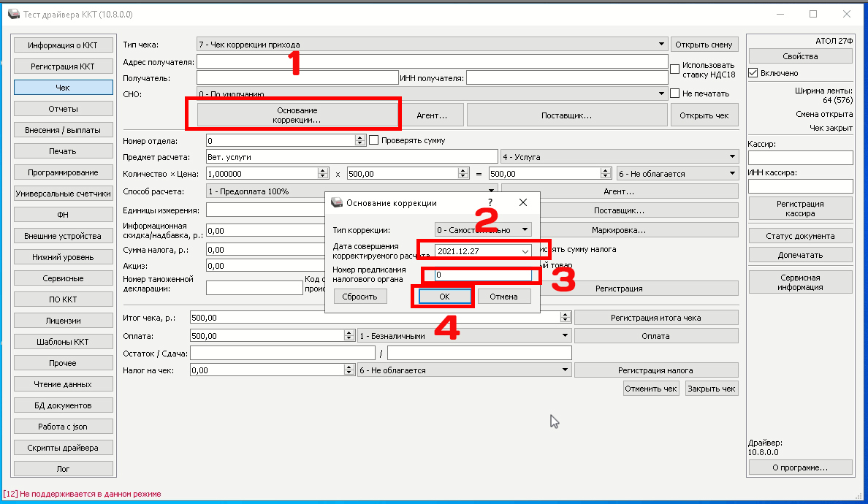Click the help question mark in dialog
Image resolution: width=868 pixels, height=504 pixels.
490,202
